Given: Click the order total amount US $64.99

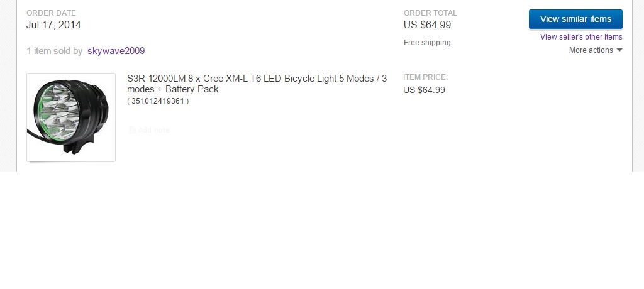Looking at the screenshot, I should pos(427,25).
